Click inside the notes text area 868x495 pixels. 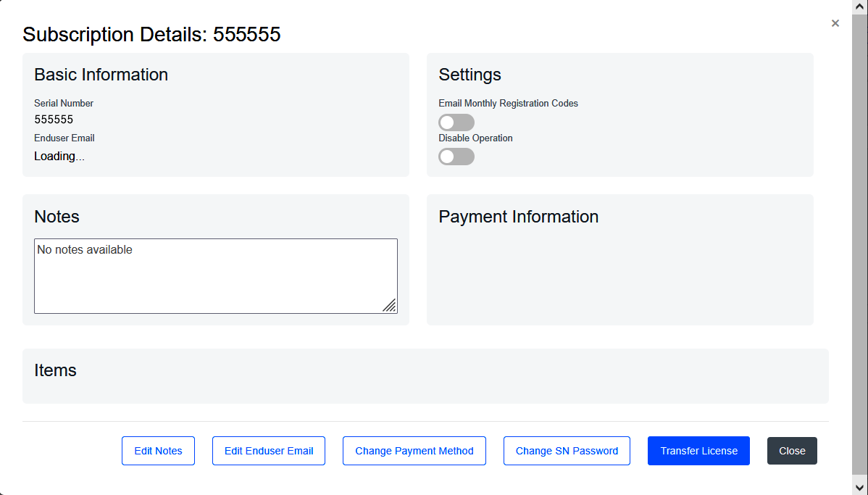(x=215, y=275)
